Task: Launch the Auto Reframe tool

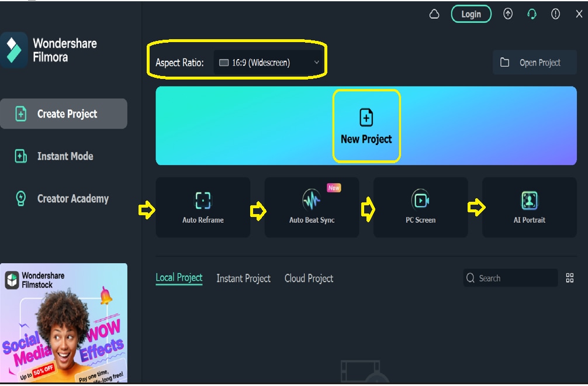Action: point(203,207)
